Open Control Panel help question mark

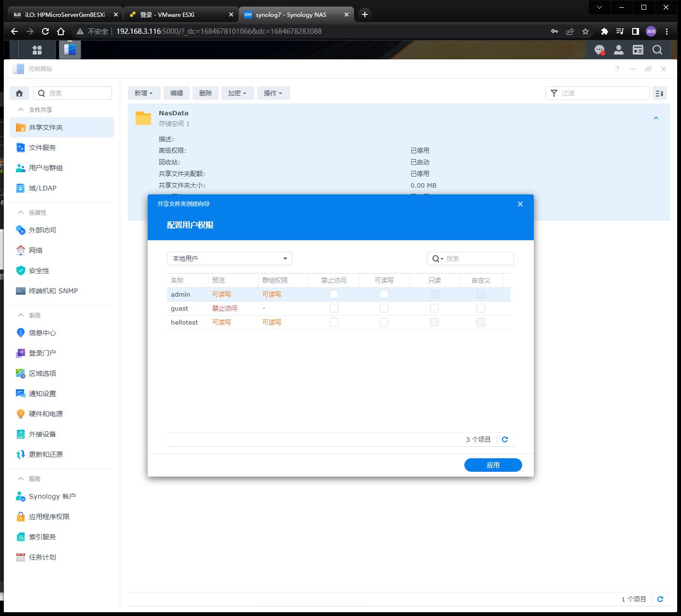tap(617, 69)
